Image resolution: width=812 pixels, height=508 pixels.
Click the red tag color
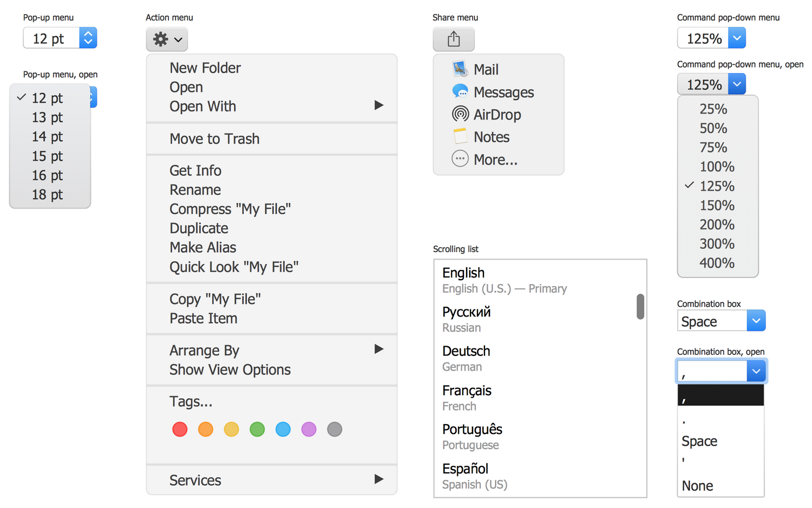(x=180, y=430)
